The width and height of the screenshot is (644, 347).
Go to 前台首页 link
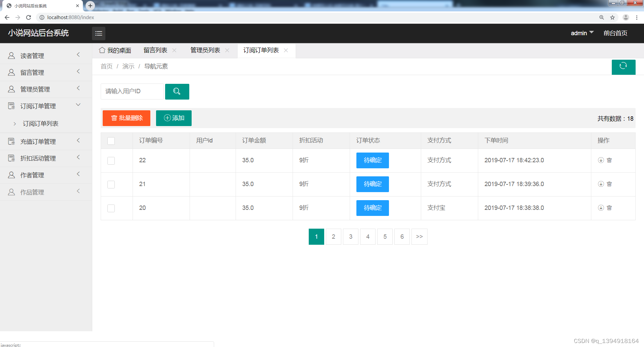tap(615, 33)
